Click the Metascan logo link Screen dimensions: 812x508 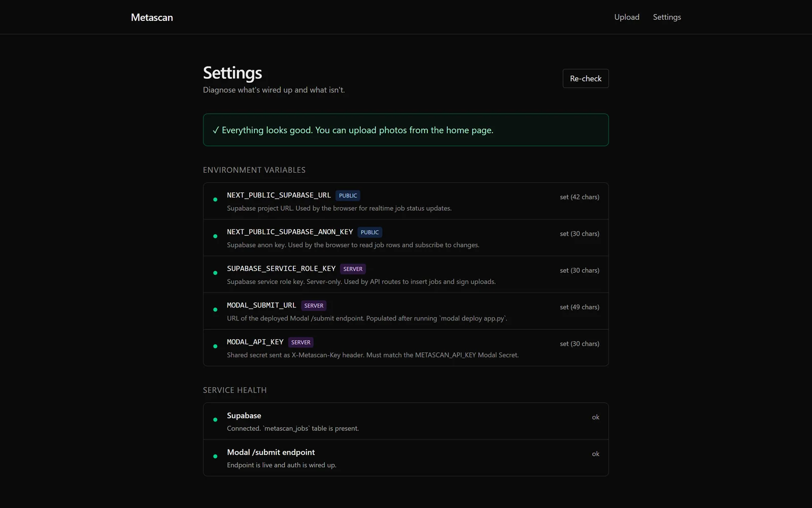pyautogui.click(x=152, y=17)
